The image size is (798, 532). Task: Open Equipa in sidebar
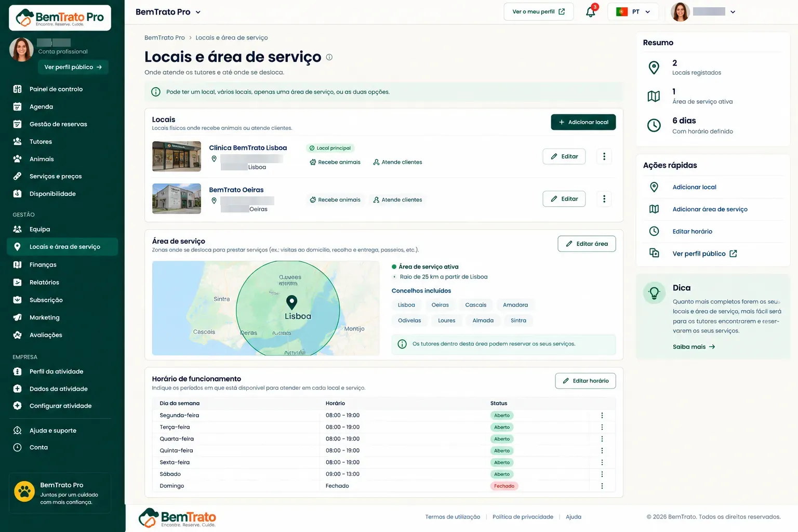tap(39, 229)
